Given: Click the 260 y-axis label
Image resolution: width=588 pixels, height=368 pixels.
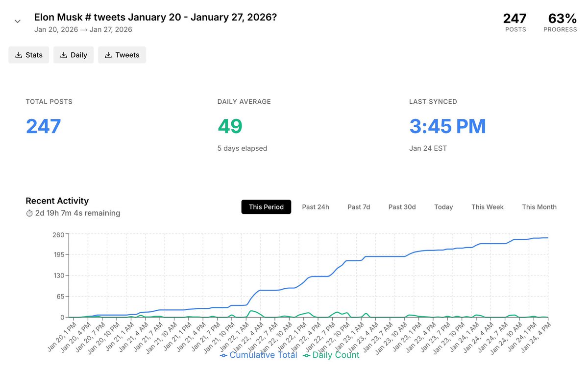Looking at the screenshot, I should 58,234.
